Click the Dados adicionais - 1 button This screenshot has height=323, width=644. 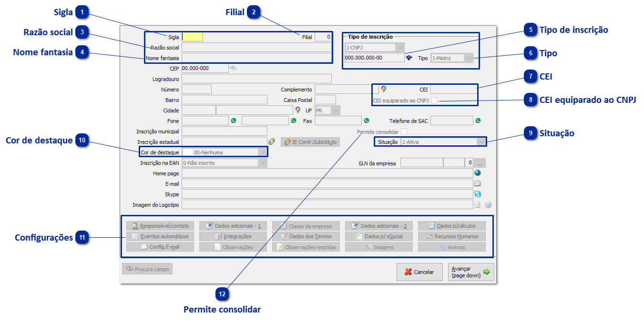[x=233, y=226]
